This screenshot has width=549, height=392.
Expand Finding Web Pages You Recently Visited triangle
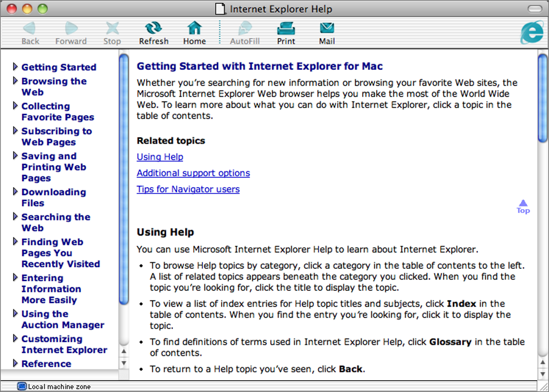(x=15, y=241)
